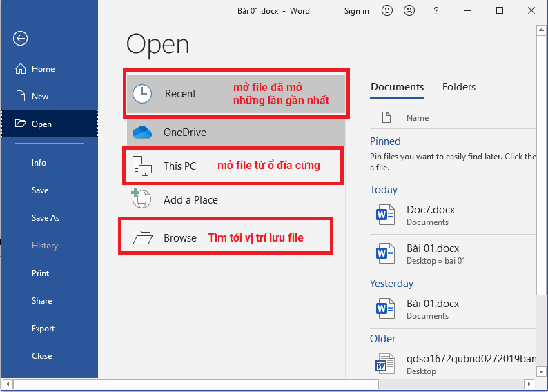Click the question mark help icon
Screen dimensions: 548x392
point(436,11)
